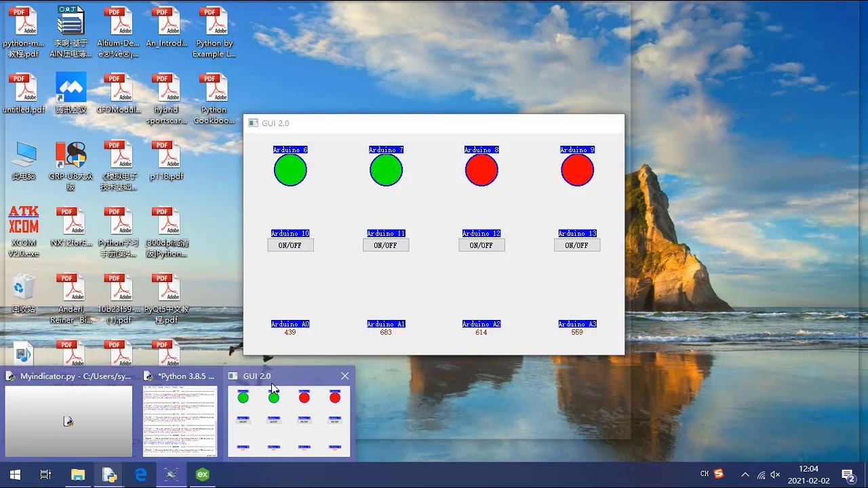Open the Sogou input method tray icon
Image resolution: width=868 pixels, height=488 pixels.
[719, 474]
